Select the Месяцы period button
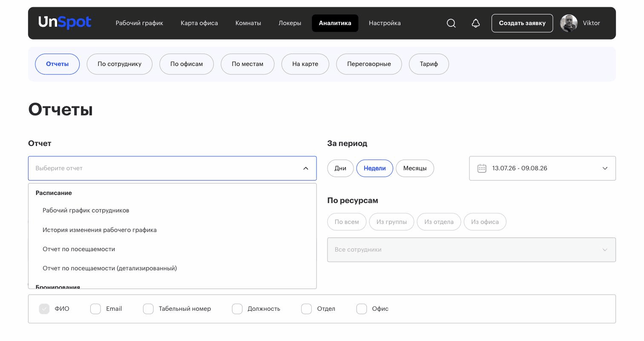 (415, 168)
